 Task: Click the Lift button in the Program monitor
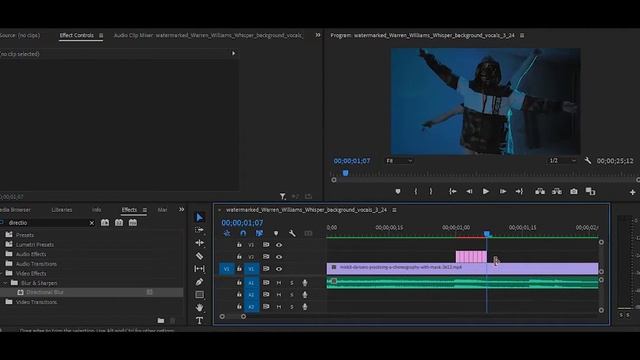tap(540, 191)
